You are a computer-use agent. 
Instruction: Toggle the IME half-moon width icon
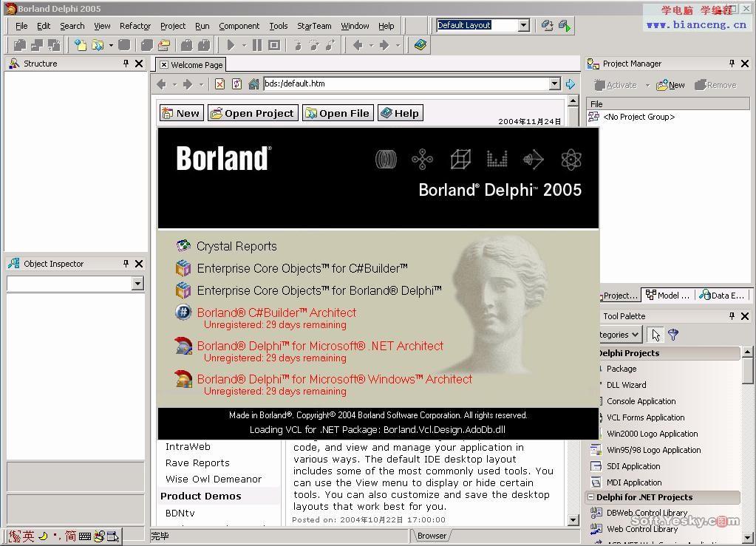click(x=43, y=536)
